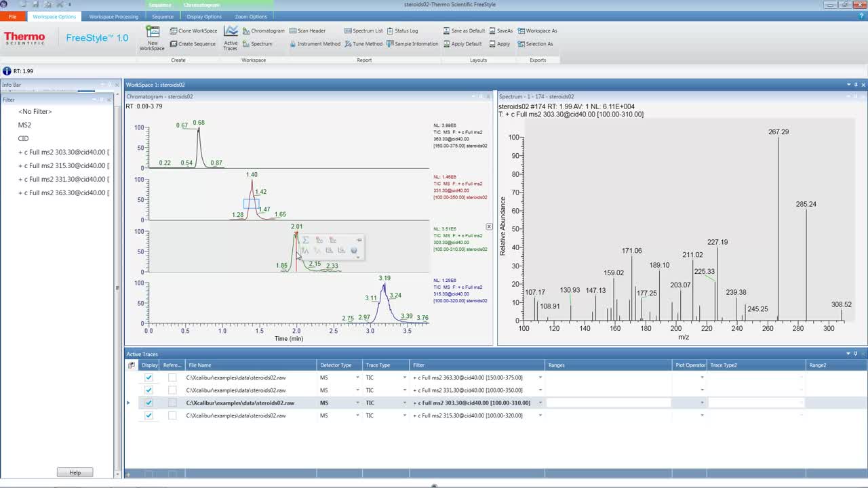This screenshot has height=488, width=868.
Task: Select <No Filter> in the Filter list
Action: pos(35,111)
